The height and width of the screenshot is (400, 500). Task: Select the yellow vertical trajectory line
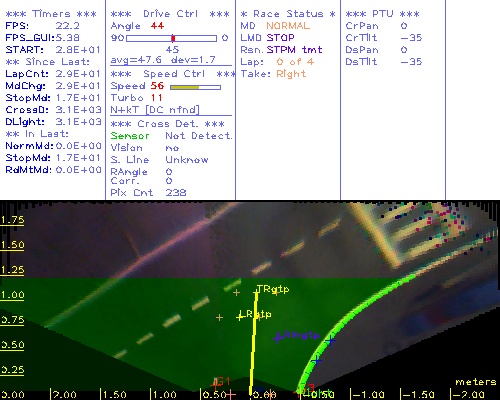click(253, 342)
